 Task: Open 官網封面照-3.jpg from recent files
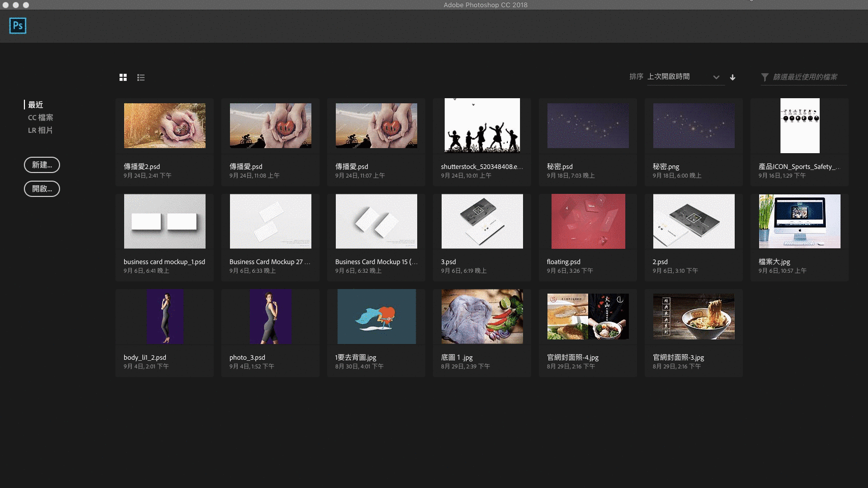pos(693,316)
